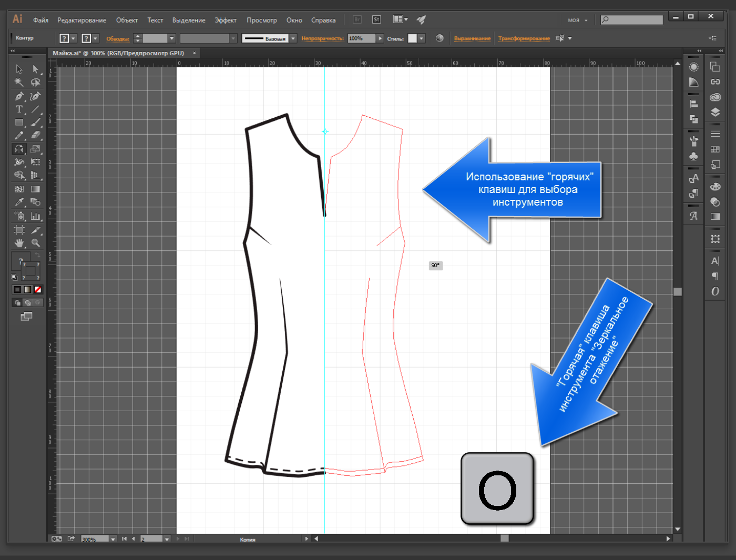Viewport: 736px width, 560px height.
Task: Open Arrange Documents dropdown
Action: pyautogui.click(x=401, y=19)
